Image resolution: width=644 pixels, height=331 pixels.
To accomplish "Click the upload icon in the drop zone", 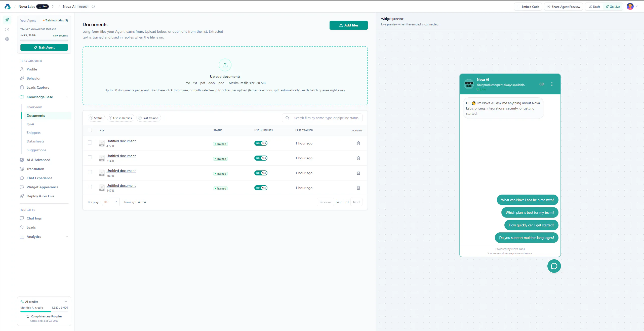I will tap(225, 65).
